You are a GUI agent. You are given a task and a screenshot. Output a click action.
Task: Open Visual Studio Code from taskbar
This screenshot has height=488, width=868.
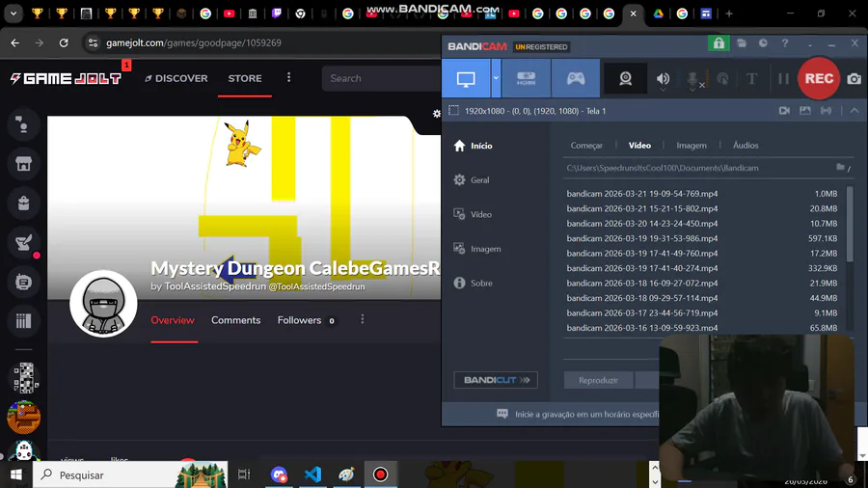(x=312, y=474)
